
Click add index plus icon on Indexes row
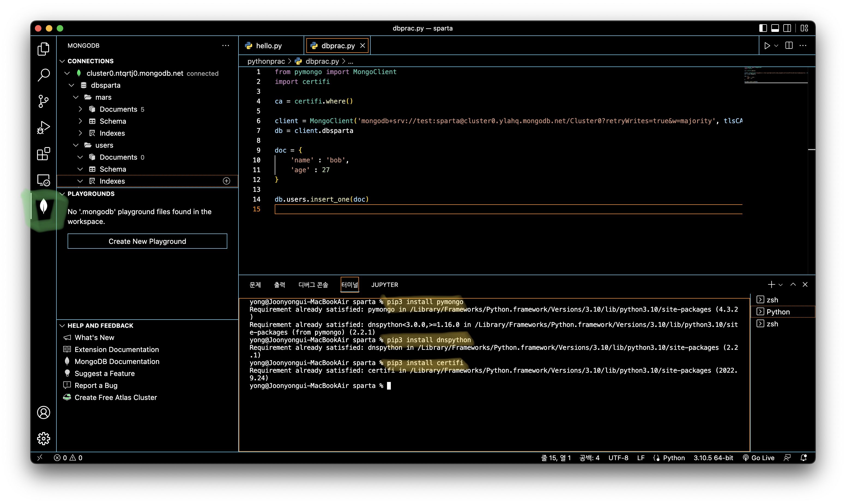coord(226,181)
